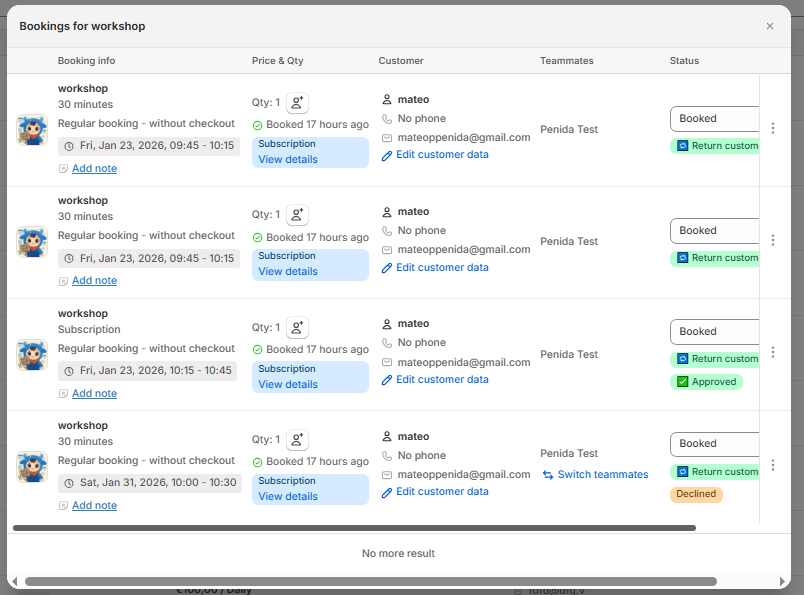Click Switch teammates link
The image size is (804, 595).
tap(603, 475)
